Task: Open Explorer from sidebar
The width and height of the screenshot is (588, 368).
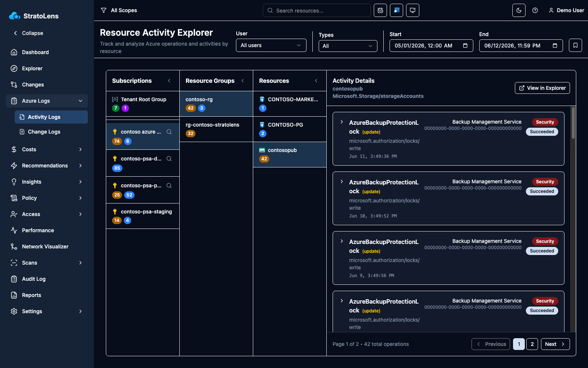Action: coord(47,68)
